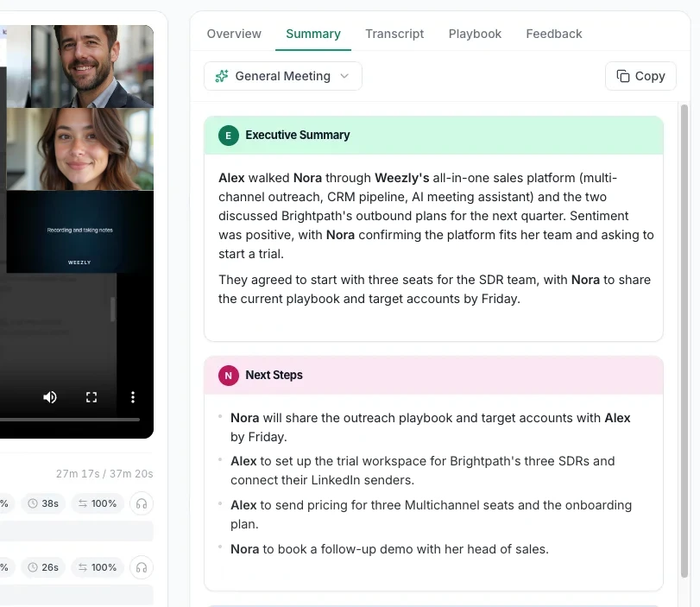Go to the Feedback tab
Viewport: 700px width, 607px height.
[554, 34]
